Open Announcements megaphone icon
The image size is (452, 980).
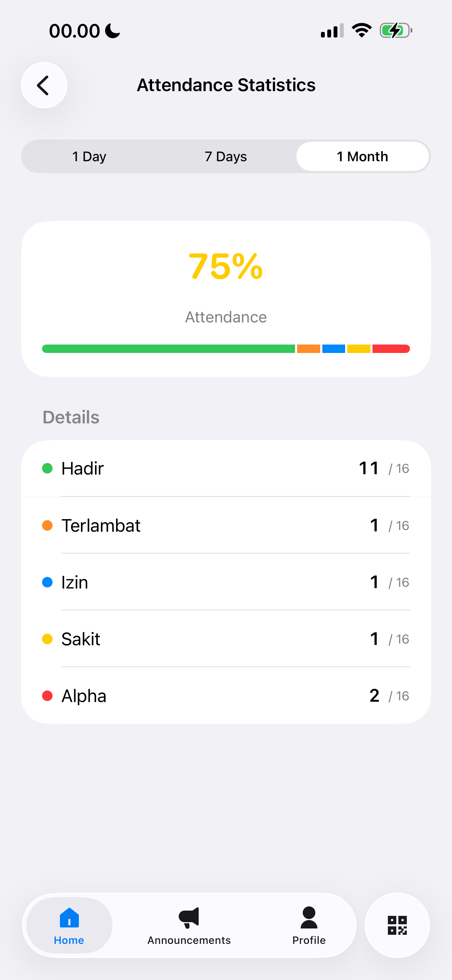click(189, 918)
